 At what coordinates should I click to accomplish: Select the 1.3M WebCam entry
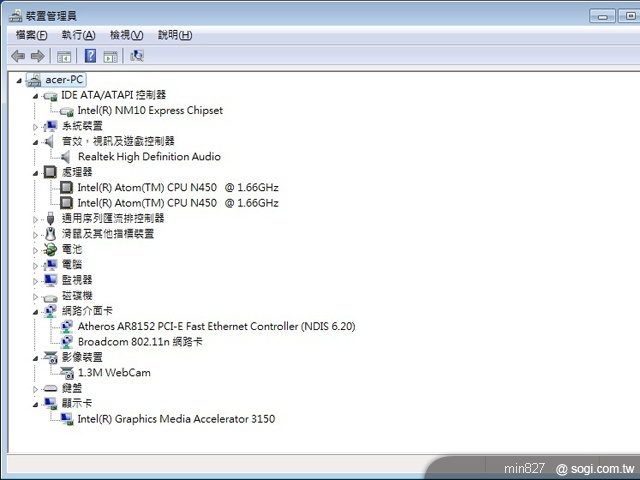point(114,373)
